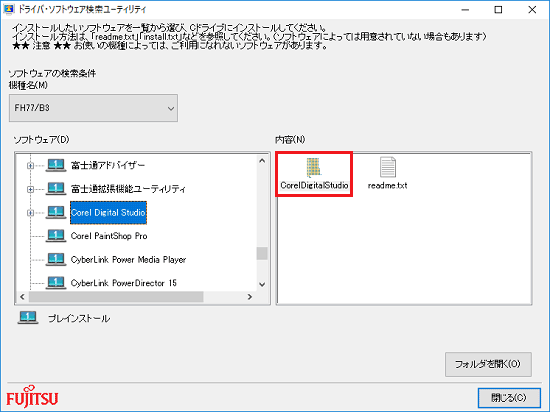Click the 機種名(M) label

[28, 85]
